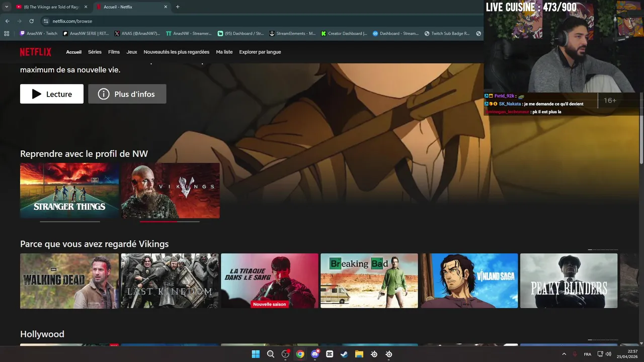Image resolution: width=644 pixels, height=362 pixels.
Task: Go to Jeux section
Action: tap(132, 52)
